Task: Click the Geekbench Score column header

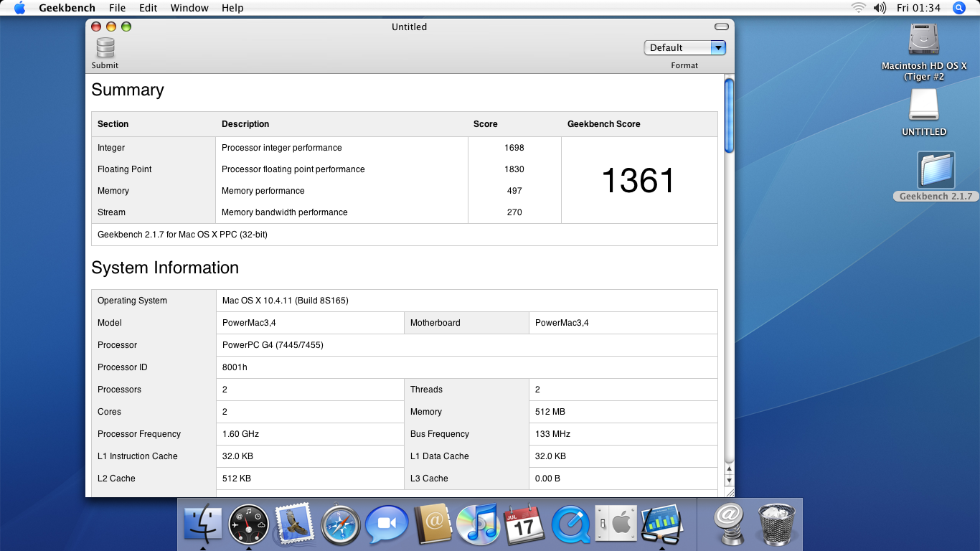Action: (604, 124)
